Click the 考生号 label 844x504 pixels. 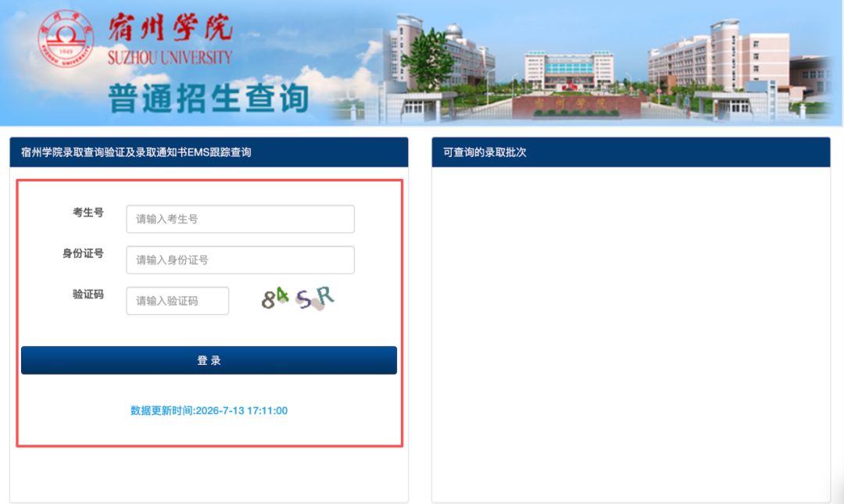tap(88, 213)
